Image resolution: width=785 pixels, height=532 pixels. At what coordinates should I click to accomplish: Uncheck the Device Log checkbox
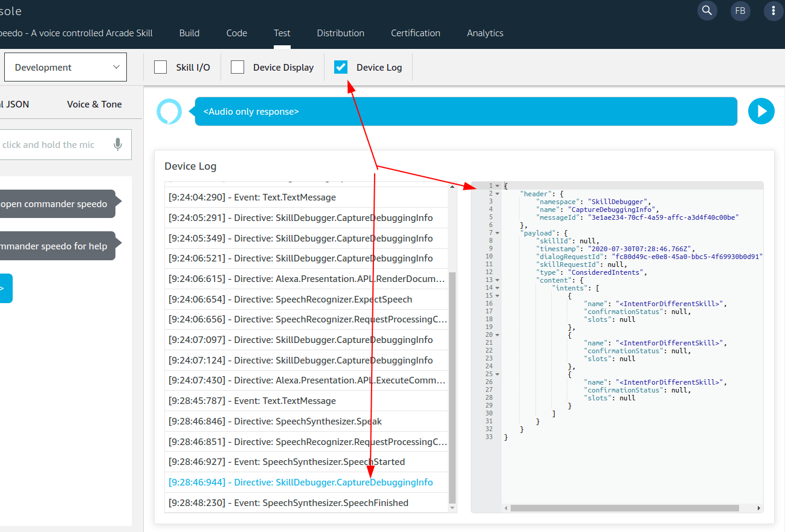pyautogui.click(x=341, y=67)
